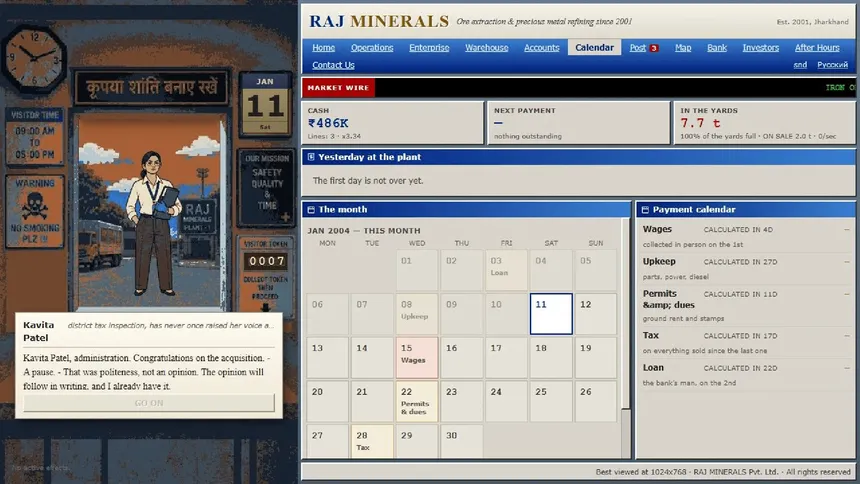Go to After Hours
860x484 pixels.
pyautogui.click(x=817, y=48)
